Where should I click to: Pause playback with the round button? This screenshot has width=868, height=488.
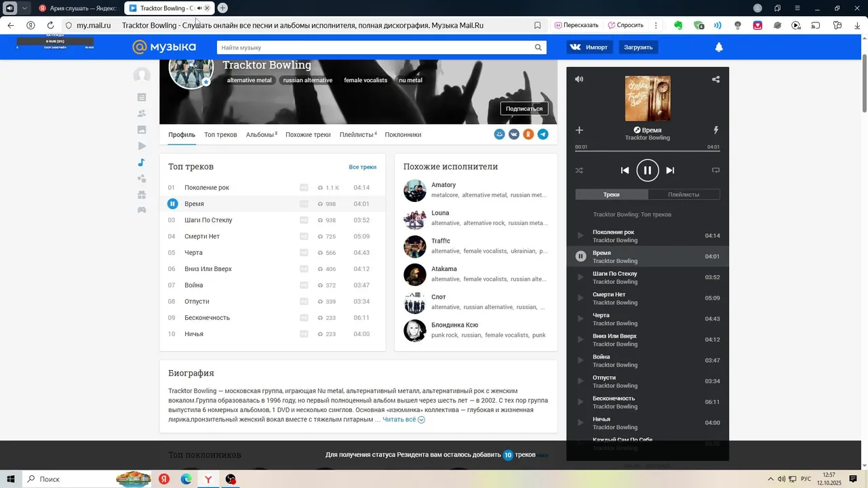648,170
